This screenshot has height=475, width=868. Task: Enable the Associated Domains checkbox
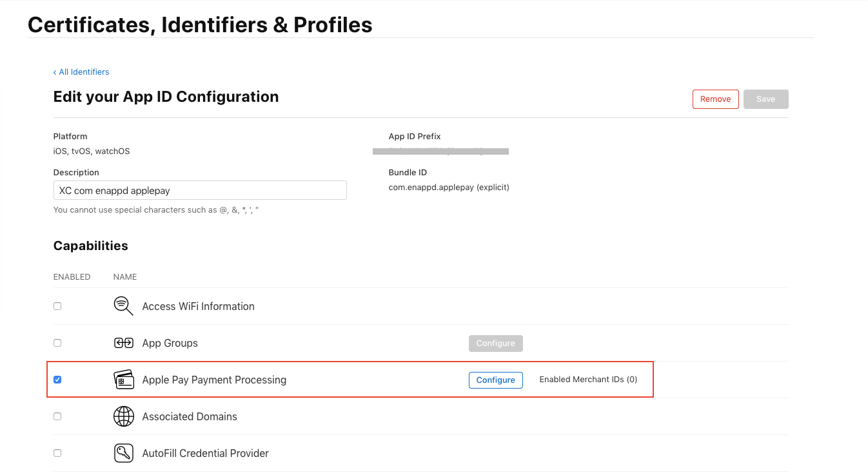[x=57, y=416]
